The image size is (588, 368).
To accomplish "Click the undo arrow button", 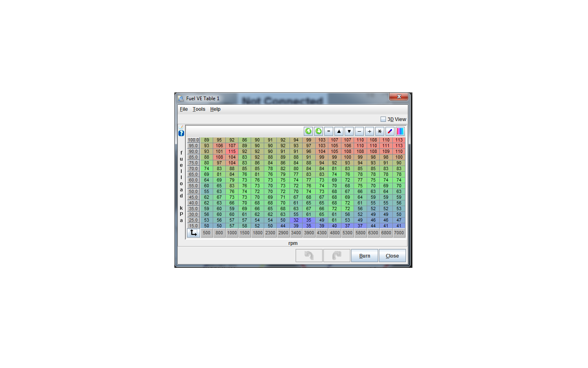I will click(309, 255).
